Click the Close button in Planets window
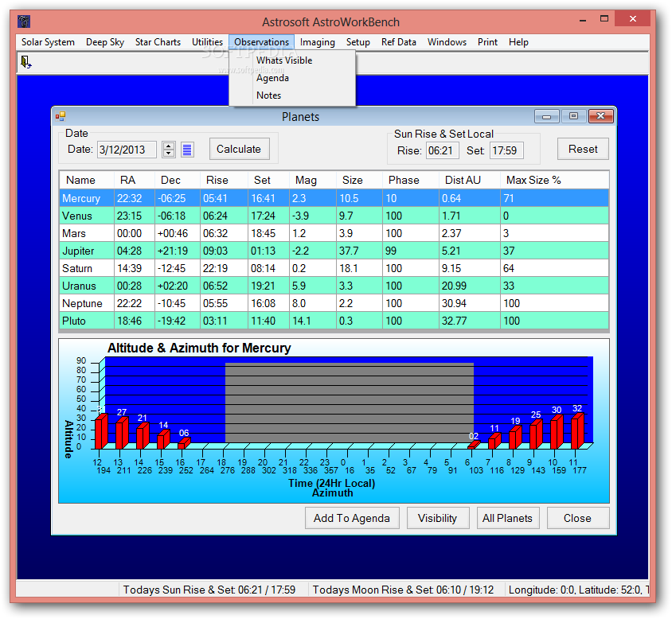 (577, 518)
